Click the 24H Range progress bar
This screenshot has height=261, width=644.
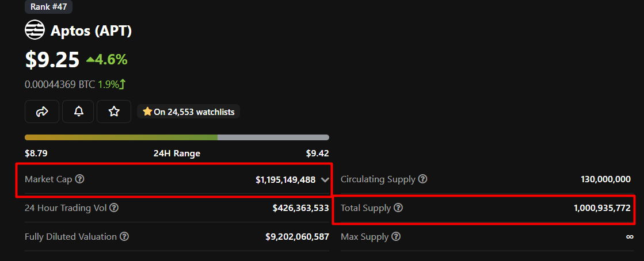pos(177,137)
